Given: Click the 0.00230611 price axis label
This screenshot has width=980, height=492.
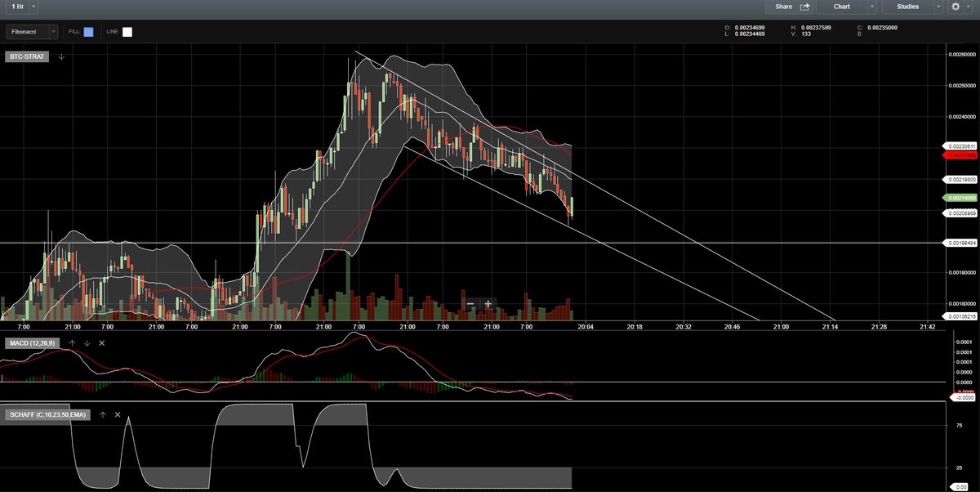Looking at the screenshot, I should [960, 145].
